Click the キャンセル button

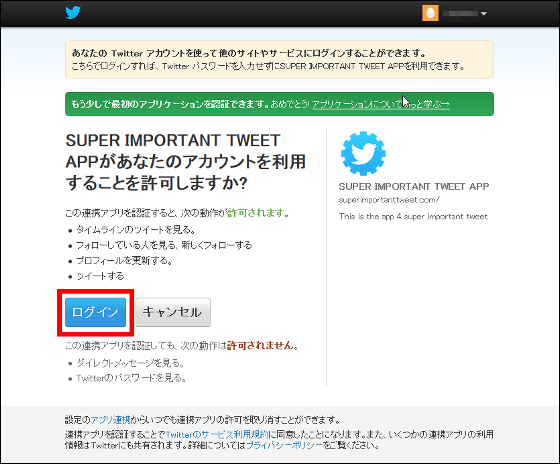click(173, 312)
